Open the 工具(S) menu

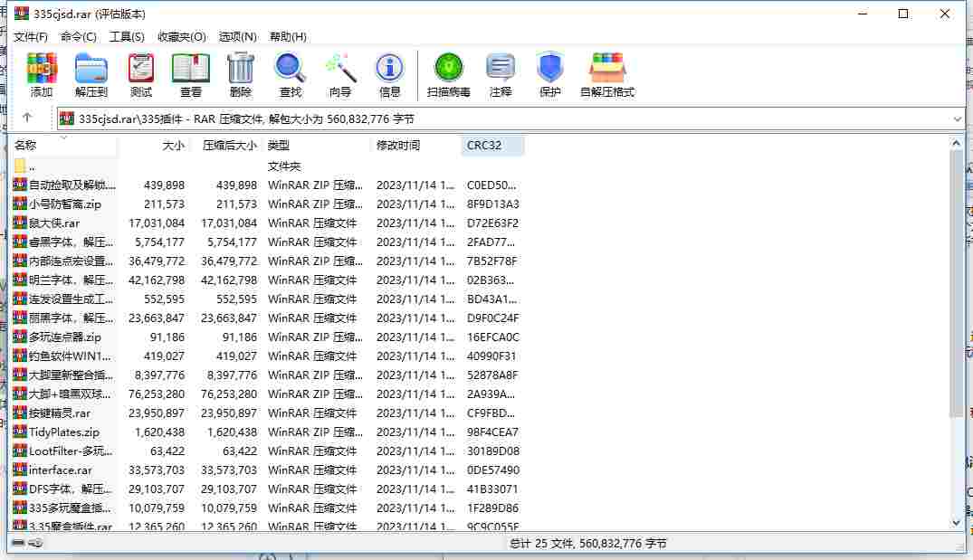coord(127,36)
